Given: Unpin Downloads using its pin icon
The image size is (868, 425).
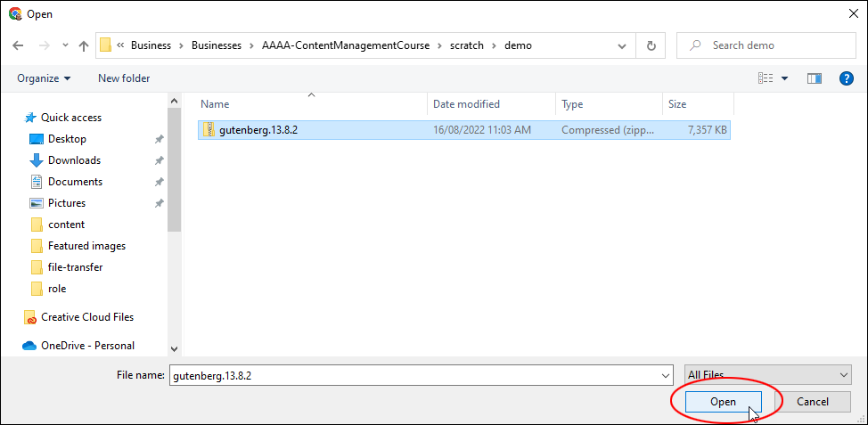Looking at the screenshot, I should (159, 160).
